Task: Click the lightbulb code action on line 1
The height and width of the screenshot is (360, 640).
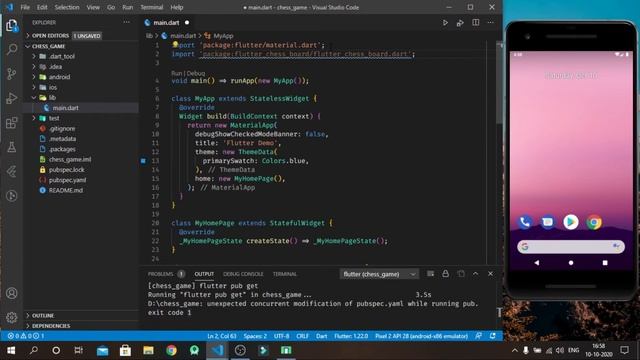Action: [x=175, y=44]
